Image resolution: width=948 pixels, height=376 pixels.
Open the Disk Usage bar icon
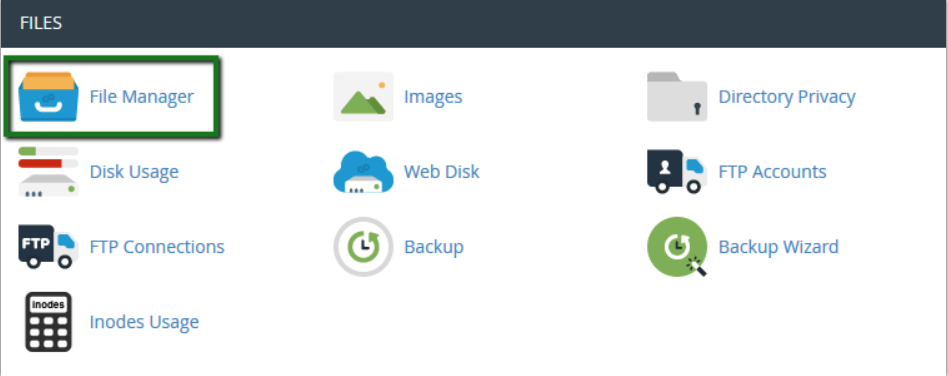[x=48, y=172]
